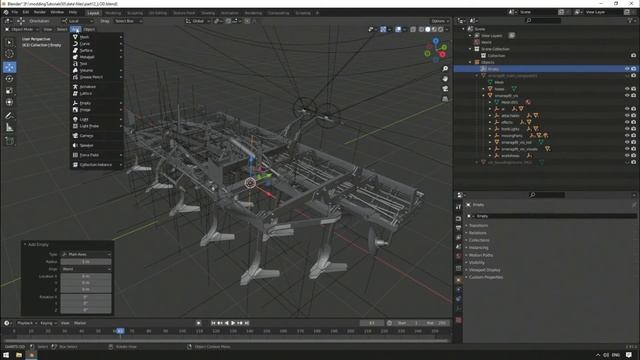This screenshot has height=360, width=640.
Task: Click the zoom magnifier icon in the viewport
Action: (x=445, y=69)
